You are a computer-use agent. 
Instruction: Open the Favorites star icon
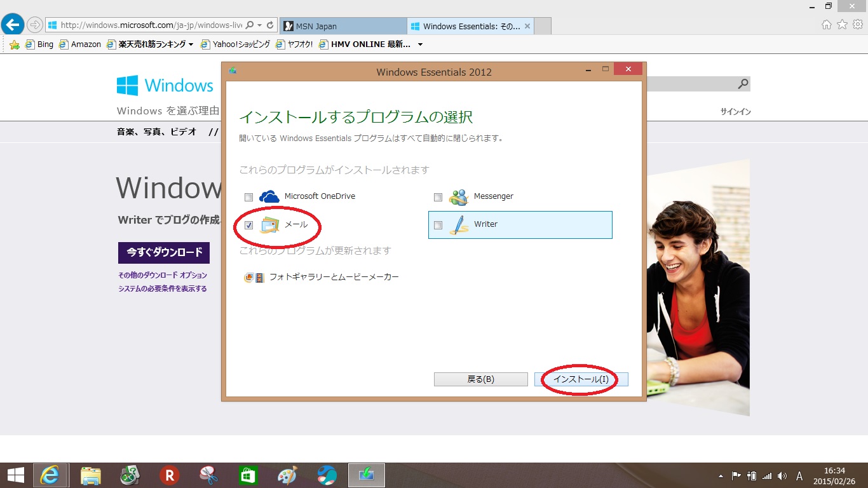click(x=842, y=25)
